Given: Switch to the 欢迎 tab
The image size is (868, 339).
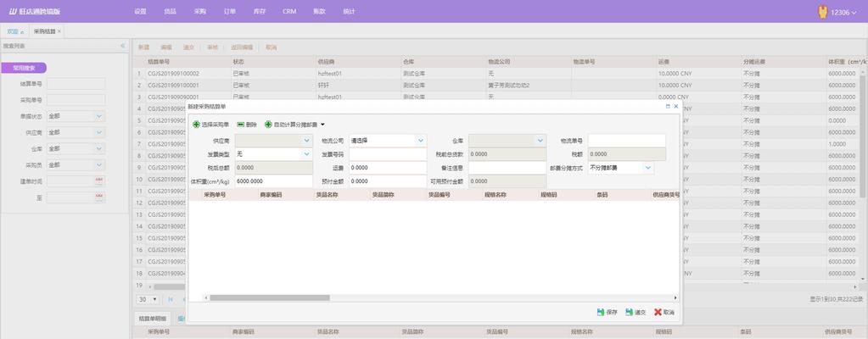Looking at the screenshot, I should pos(14,31).
